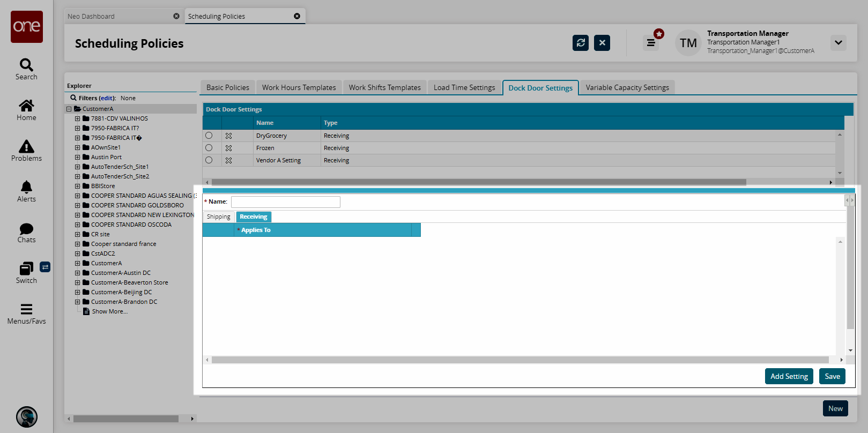Screen dimensions: 868x433
Task: Select the DryGrocery radio button
Action: (x=209, y=136)
